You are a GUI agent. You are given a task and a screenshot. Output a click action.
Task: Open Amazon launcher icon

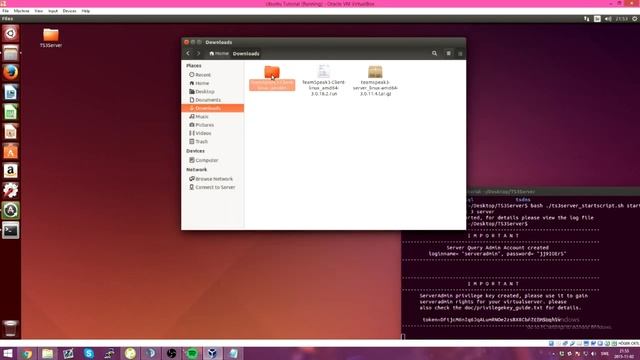click(11, 171)
